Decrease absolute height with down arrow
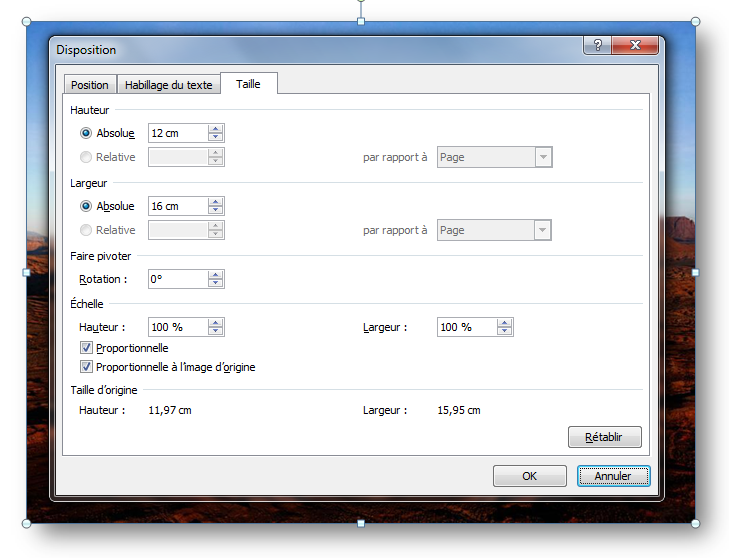 coord(215,137)
